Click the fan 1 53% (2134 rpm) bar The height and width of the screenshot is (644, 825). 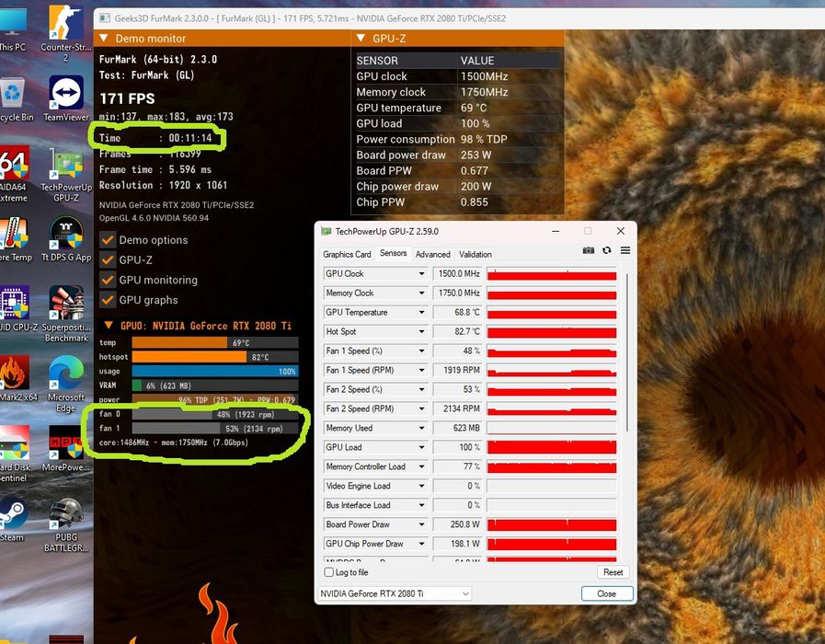coord(215,429)
